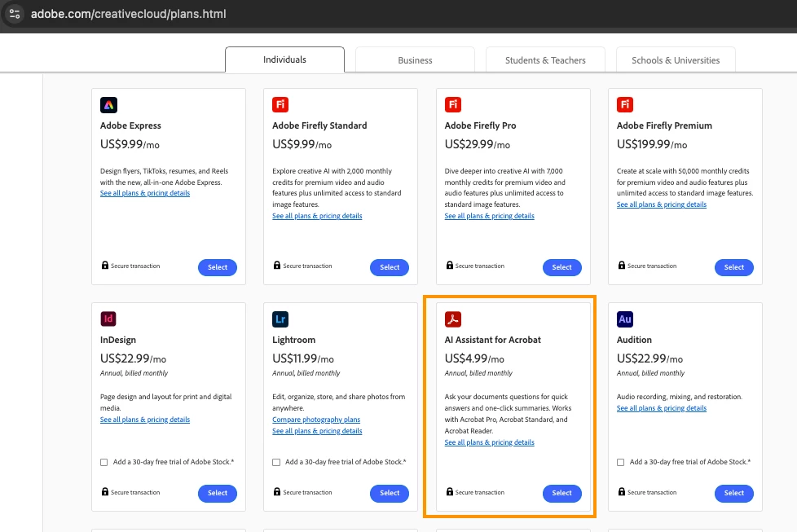
Task: Click the US$4.99/mo price text
Action: [474, 358]
